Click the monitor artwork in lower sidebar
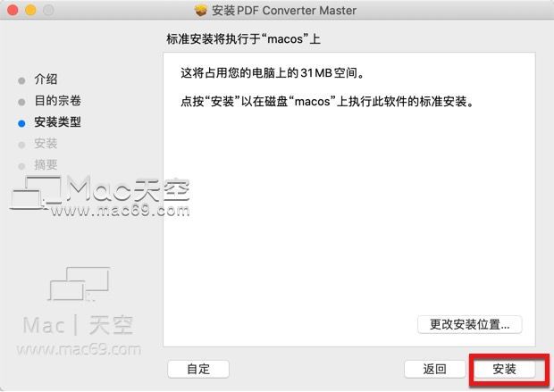Screen dimensions: 554x392 (x=80, y=284)
